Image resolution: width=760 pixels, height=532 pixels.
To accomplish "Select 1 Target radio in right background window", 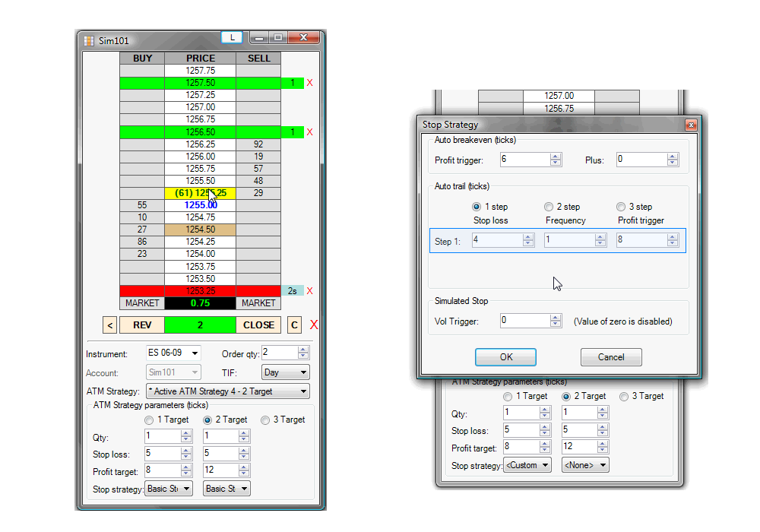I will coord(508,397).
